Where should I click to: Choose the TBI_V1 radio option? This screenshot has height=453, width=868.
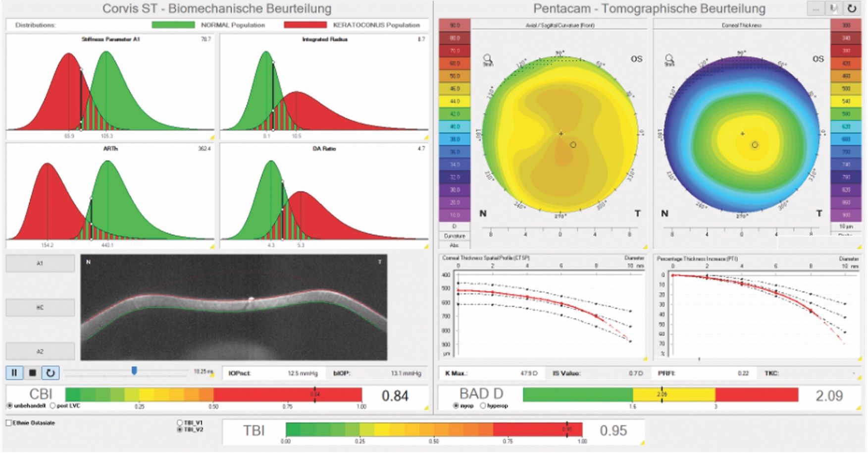click(x=180, y=423)
